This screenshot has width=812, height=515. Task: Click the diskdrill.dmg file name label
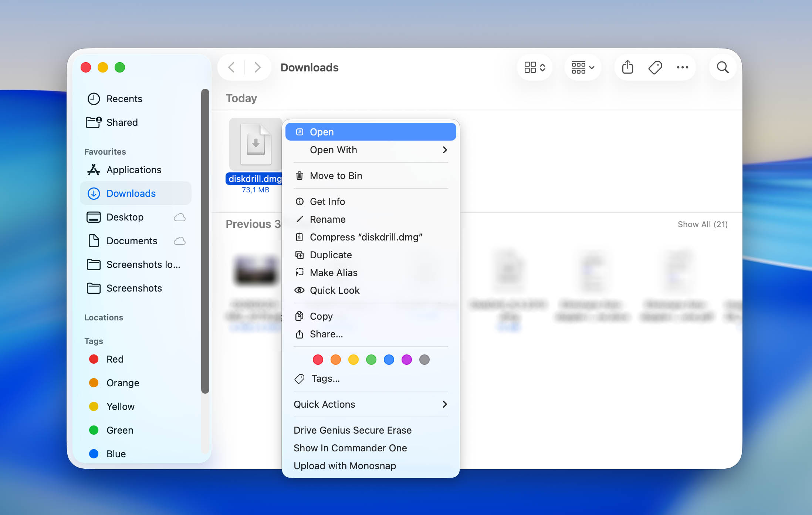(x=255, y=179)
